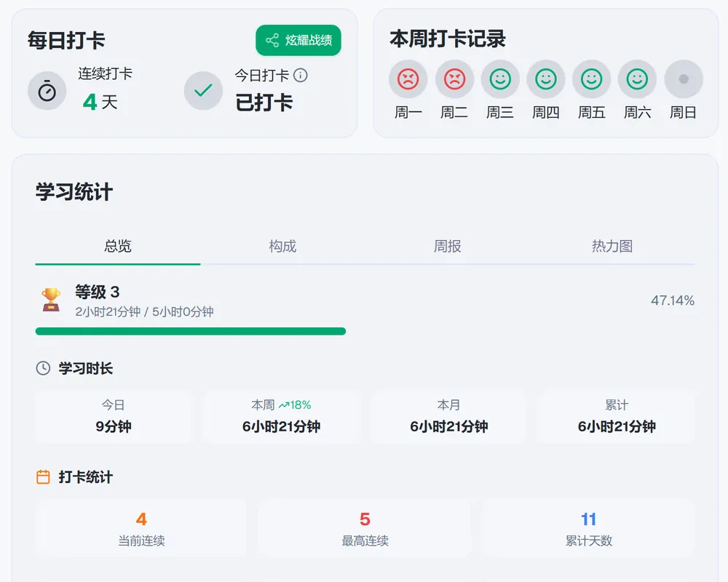Select the 今日 9分钟 card

[114, 417]
